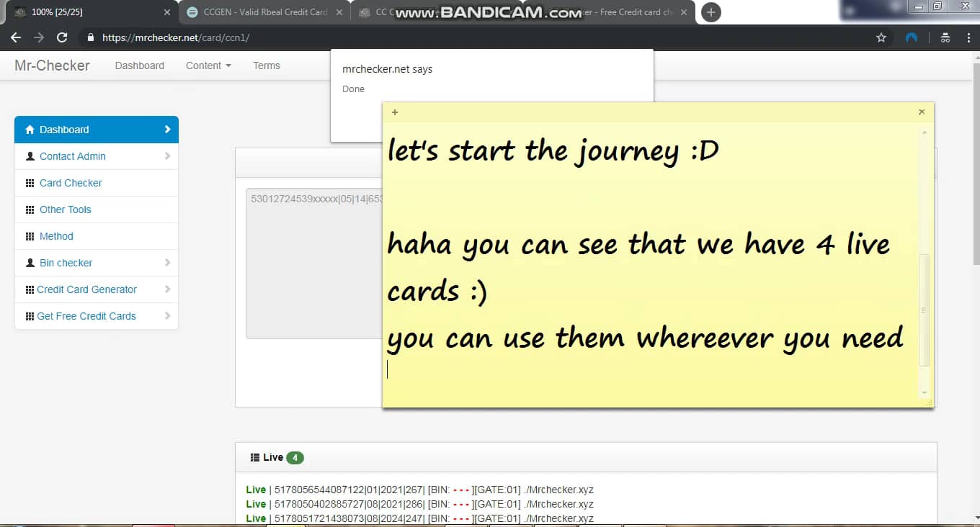Image resolution: width=980 pixels, height=527 pixels.
Task: Click the browser forward arrow
Action: pos(39,37)
